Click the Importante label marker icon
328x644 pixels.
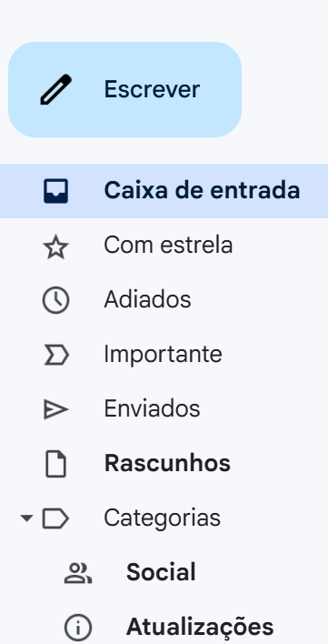(55, 355)
